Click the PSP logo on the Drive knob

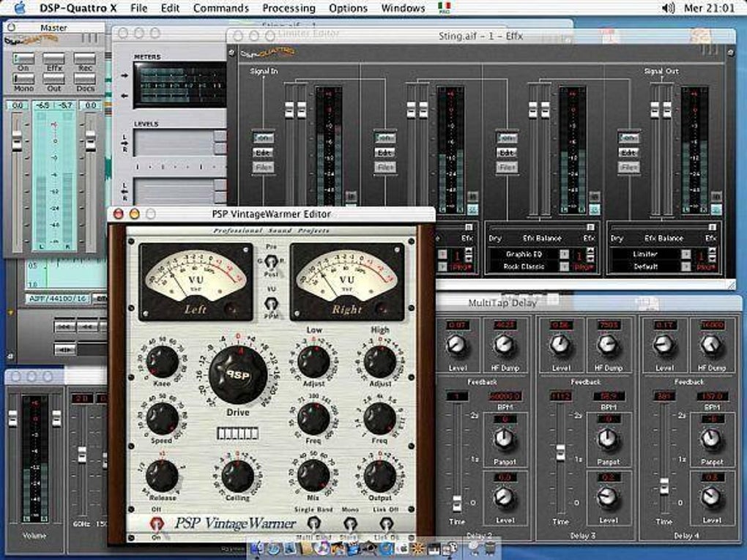click(238, 375)
